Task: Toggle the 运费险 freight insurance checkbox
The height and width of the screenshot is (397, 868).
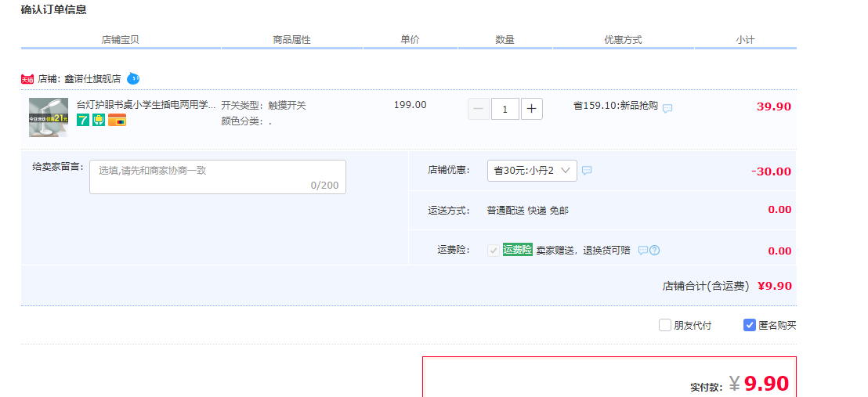Action: click(494, 251)
